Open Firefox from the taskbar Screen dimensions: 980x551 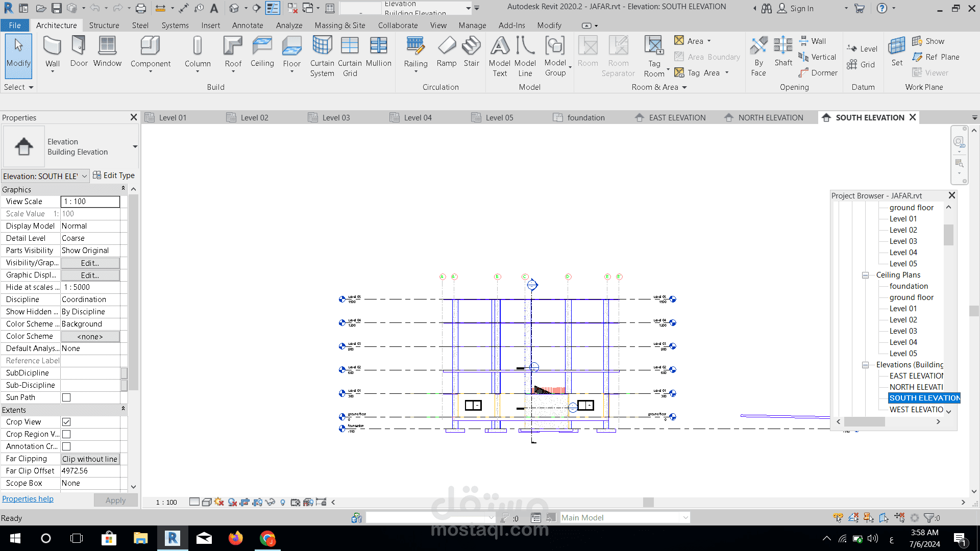point(235,538)
